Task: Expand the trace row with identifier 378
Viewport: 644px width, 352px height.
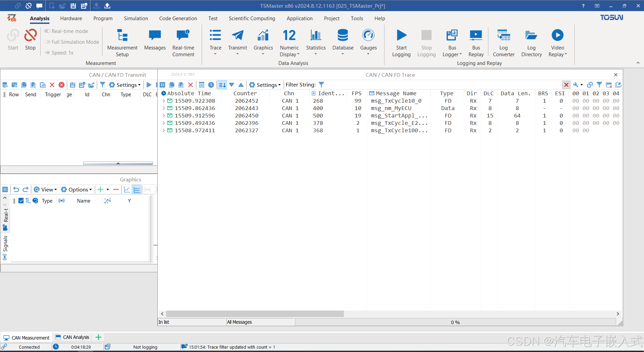Action: (x=164, y=123)
